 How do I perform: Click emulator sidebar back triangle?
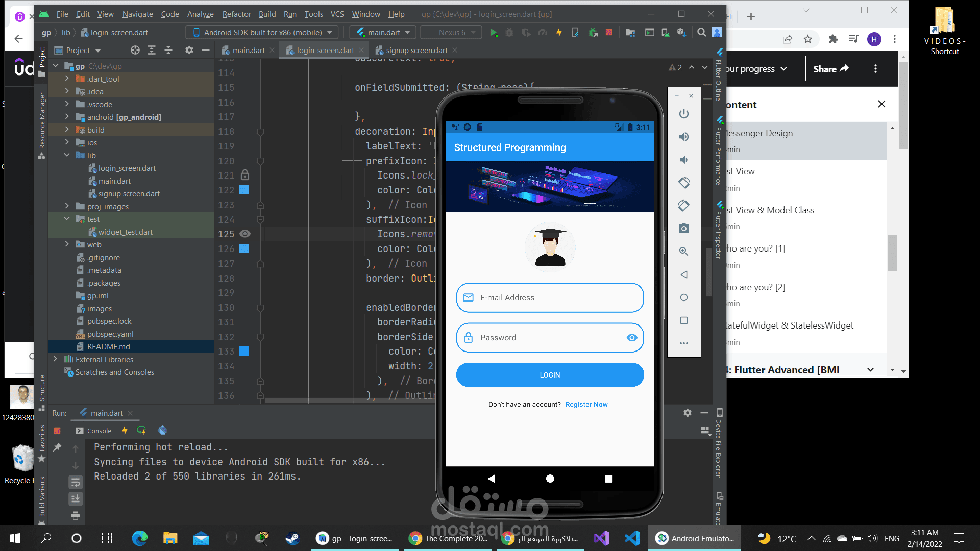point(684,274)
